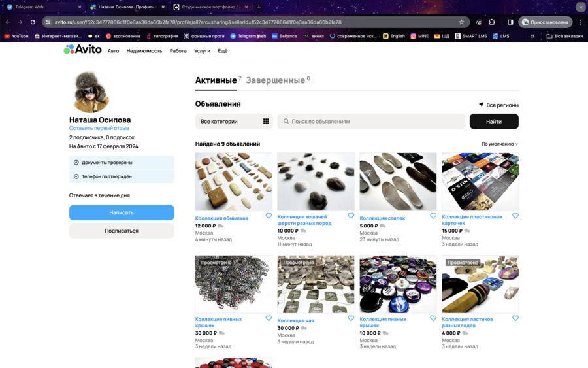Open the Все категории dropdown
Image resolution: width=588 pixels, height=368 pixels.
coord(234,121)
